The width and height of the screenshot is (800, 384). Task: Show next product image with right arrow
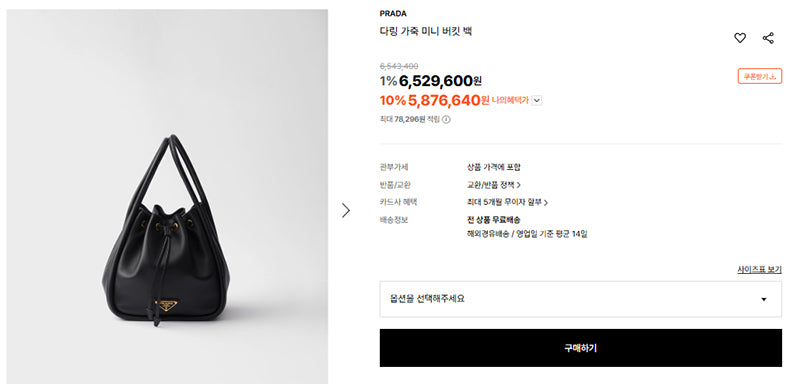(x=346, y=210)
